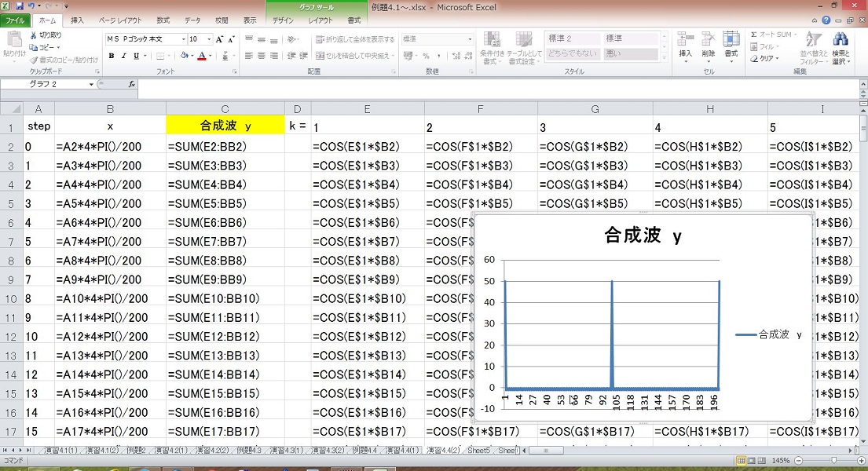
Task: Toggle underline formatting button
Action: coord(135,56)
